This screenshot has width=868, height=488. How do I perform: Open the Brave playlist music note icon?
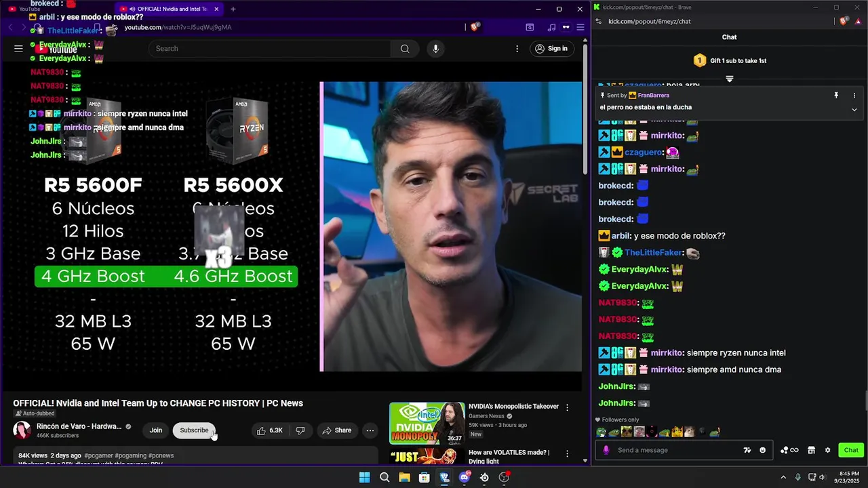(x=551, y=27)
